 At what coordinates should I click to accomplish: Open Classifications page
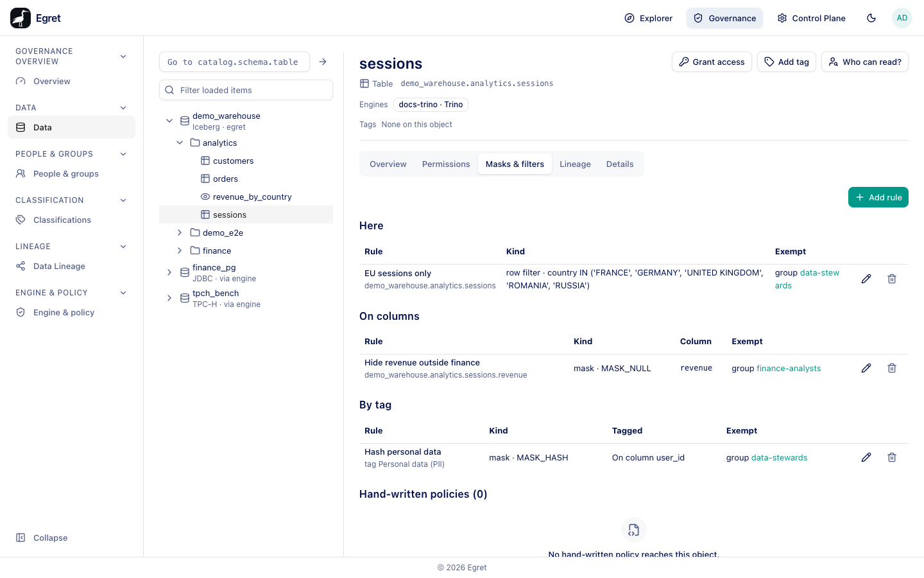pos(71,220)
